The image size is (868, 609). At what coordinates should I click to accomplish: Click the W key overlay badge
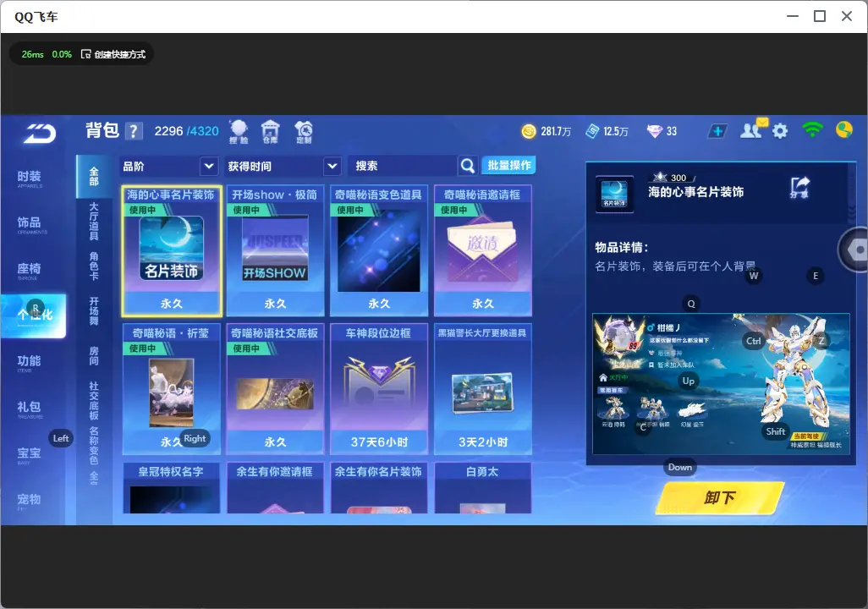click(x=754, y=276)
